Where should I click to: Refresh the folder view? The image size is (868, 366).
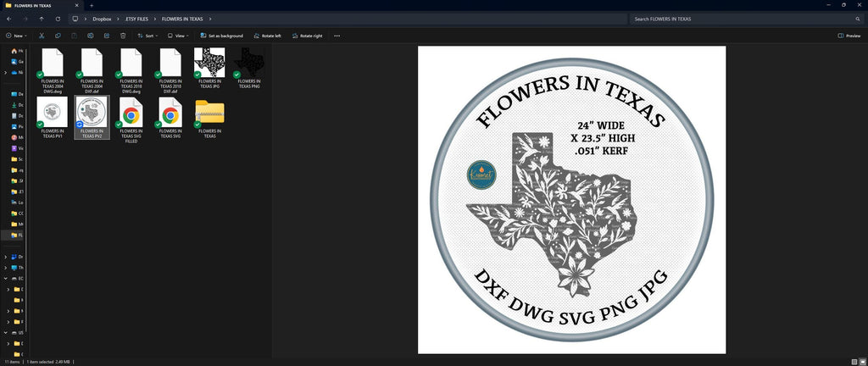coord(58,19)
